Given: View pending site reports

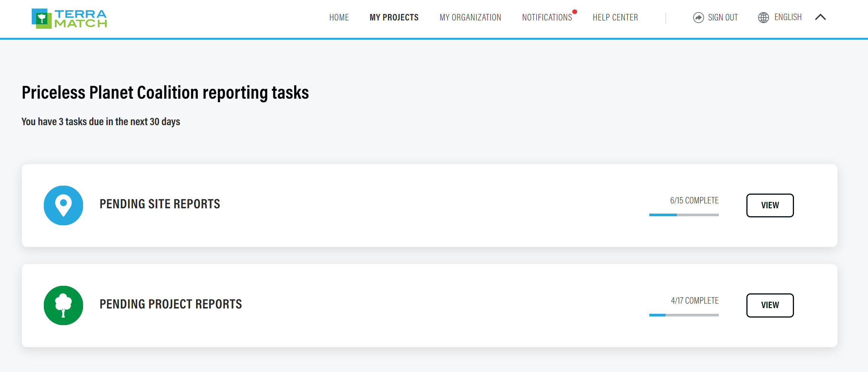Looking at the screenshot, I should tap(770, 205).
